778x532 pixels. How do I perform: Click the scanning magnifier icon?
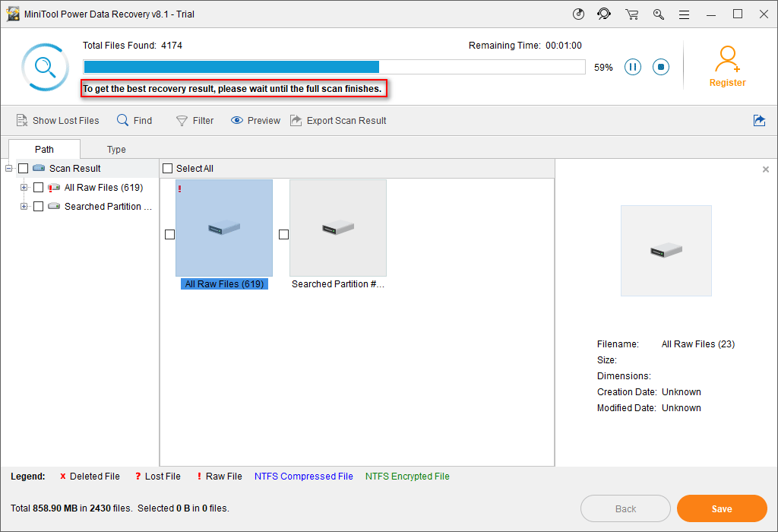(45, 67)
